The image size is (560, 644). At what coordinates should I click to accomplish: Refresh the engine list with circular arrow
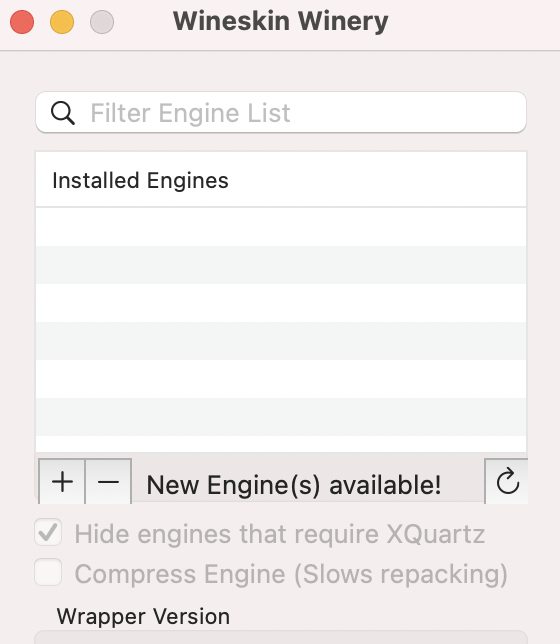(x=507, y=481)
